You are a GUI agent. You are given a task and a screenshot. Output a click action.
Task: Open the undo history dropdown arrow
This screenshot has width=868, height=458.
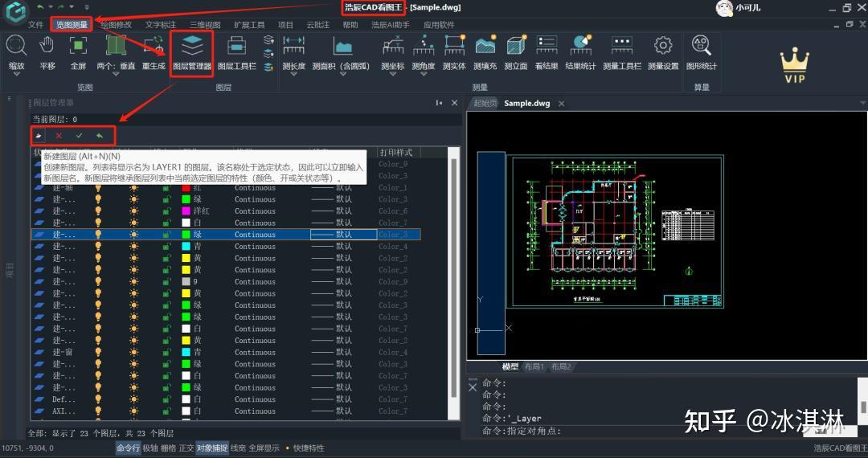click(x=51, y=7)
